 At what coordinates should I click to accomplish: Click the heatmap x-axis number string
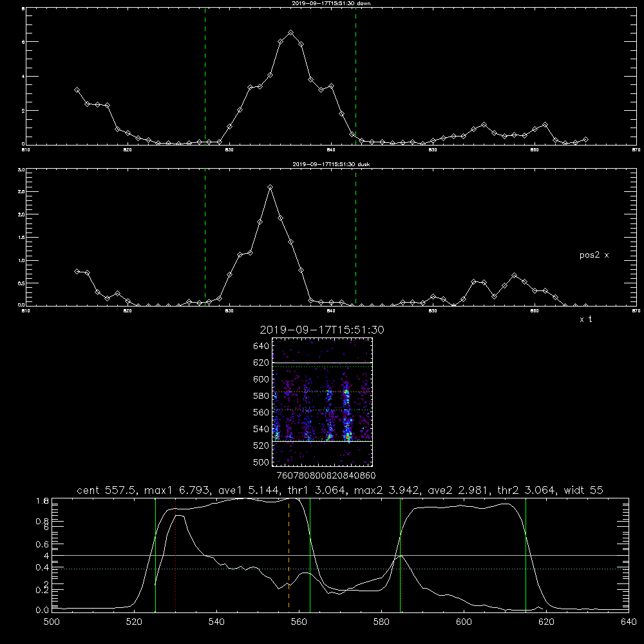pos(326,476)
